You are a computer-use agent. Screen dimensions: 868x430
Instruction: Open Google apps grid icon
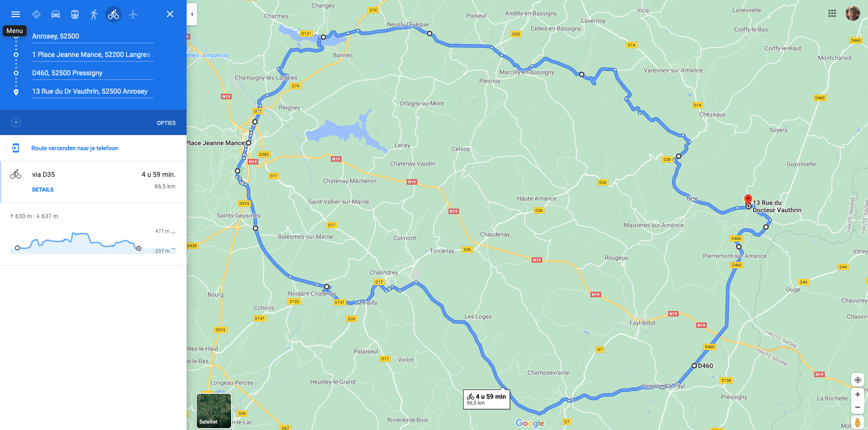[x=832, y=13]
